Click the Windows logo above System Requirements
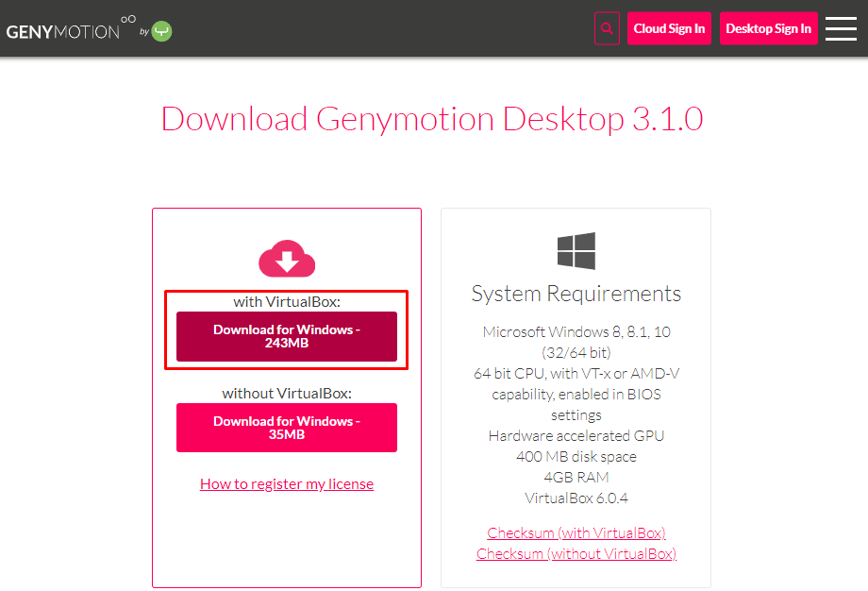Screen dimensions: 868x591 (x=576, y=251)
